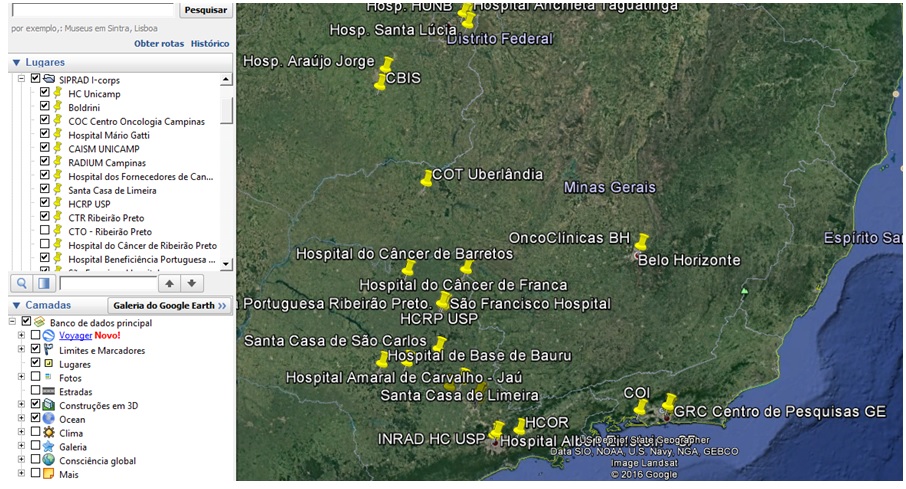Move selected place up with the up arrow
Image resolution: width=906 pixels, height=489 pixels.
coord(169,283)
